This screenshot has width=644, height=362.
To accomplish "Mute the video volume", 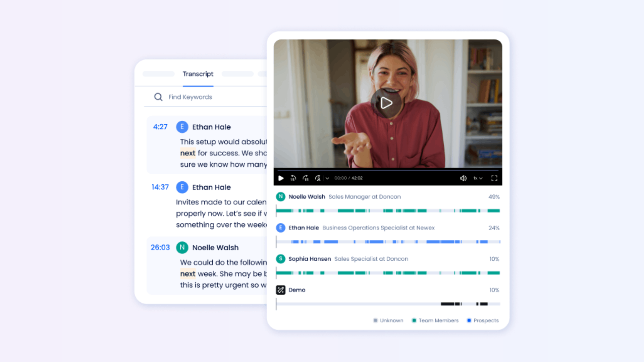I will click(x=463, y=178).
